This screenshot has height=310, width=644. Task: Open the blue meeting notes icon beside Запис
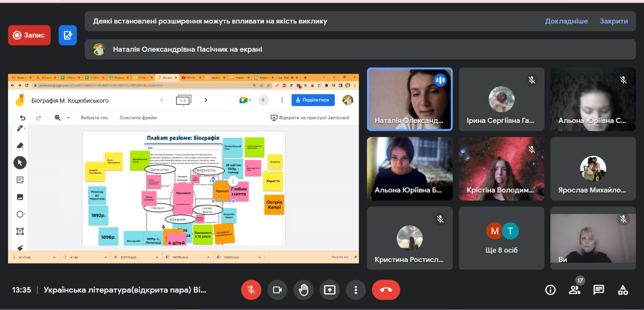coord(68,35)
